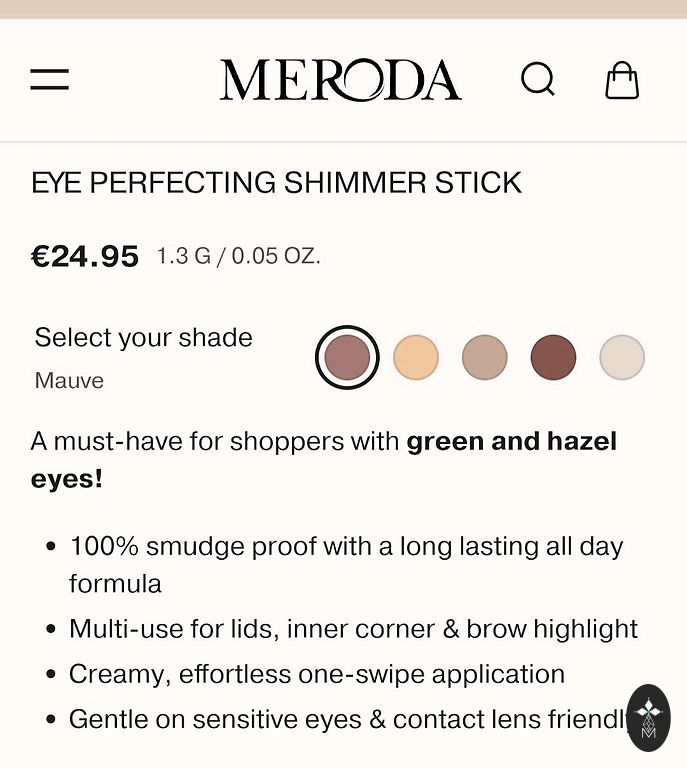The width and height of the screenshot is (687, 768).
Task: Open the floating widget icon with the diamond emblem
Action: 648,717
